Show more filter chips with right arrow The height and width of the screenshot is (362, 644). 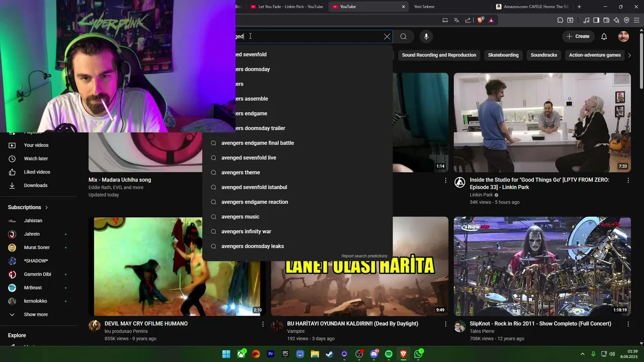tap(629, 55)
